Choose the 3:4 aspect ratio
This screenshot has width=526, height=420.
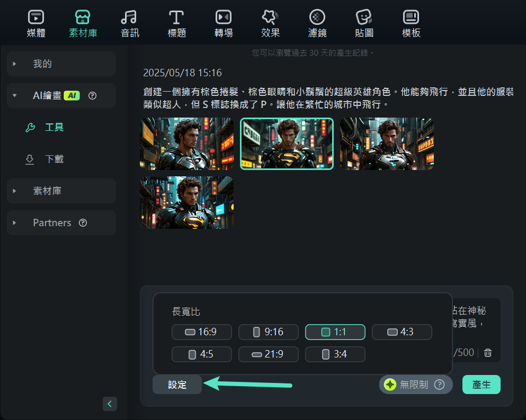pyautogui.click(x=335, y=354)
